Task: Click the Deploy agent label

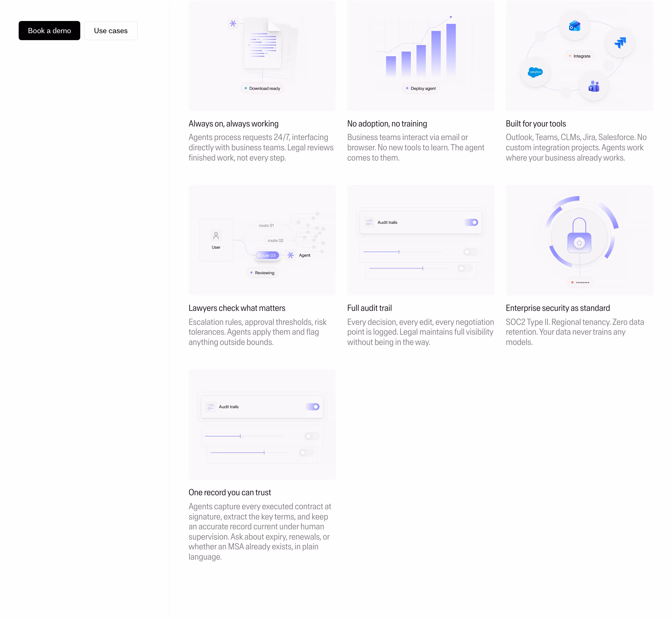Action: tap(423, 89)
